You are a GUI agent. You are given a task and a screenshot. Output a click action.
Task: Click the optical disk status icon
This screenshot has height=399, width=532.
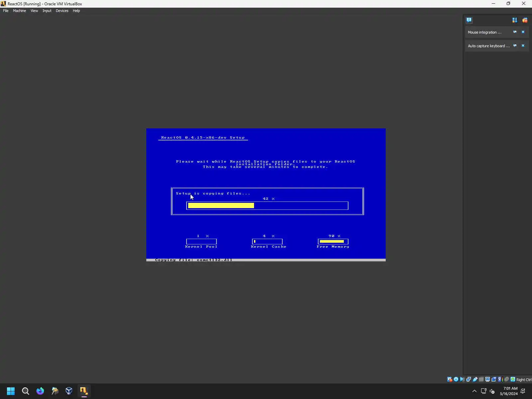(456, 379)
